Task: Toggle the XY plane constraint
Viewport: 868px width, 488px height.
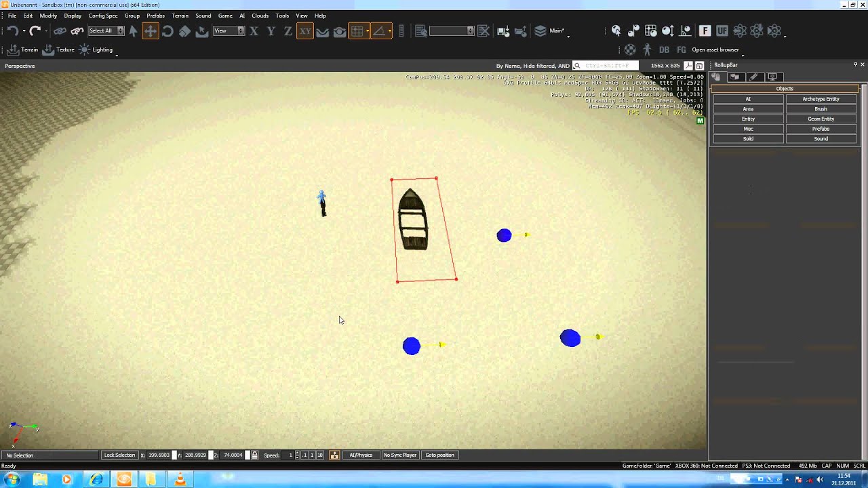Action: 305,30
